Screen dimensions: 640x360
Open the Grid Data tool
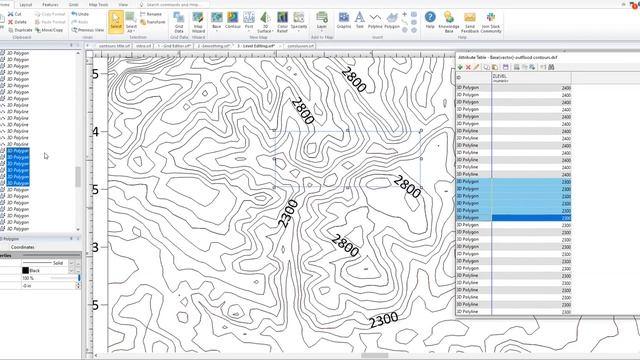click(179, 22)
